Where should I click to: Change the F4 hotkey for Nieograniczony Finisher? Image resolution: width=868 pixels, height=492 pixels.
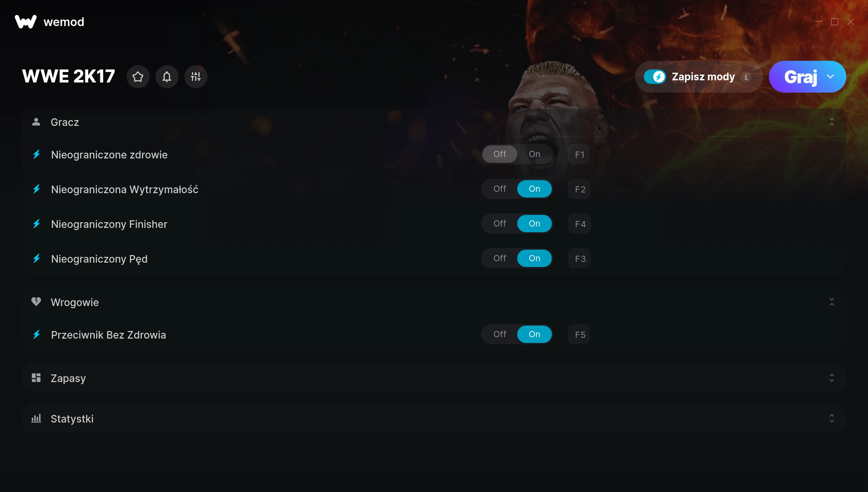click(x=580, y=224)
